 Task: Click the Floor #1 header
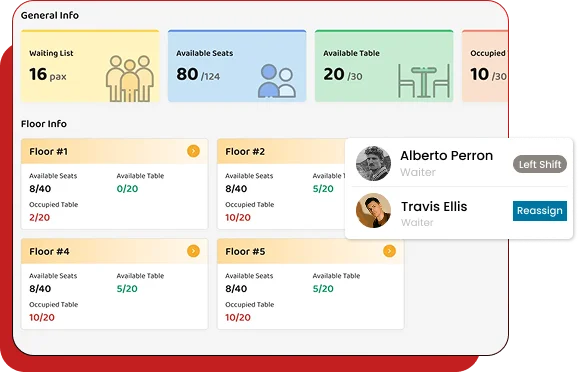[x=114, y=152]
